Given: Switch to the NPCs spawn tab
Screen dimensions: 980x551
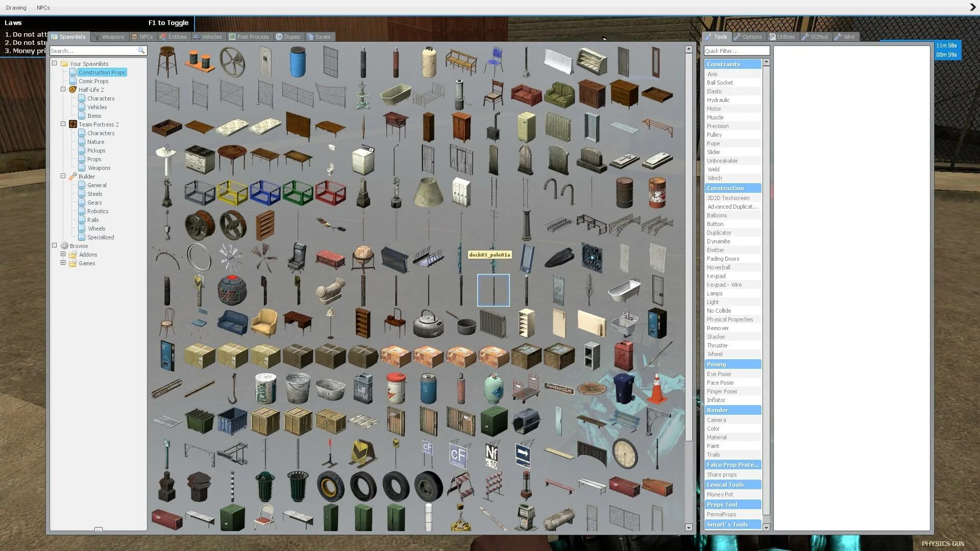Looking at the screenshot, I should tap(142, 37).
